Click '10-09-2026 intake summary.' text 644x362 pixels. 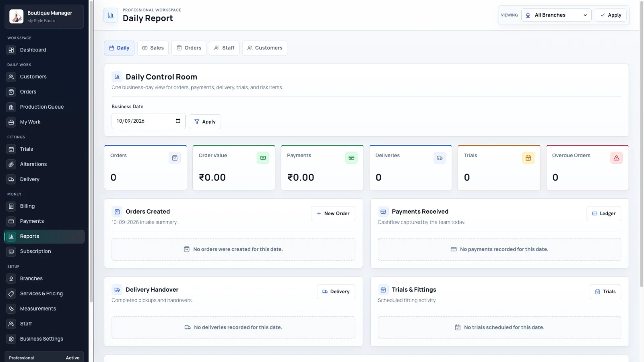(x=144, y=222)
